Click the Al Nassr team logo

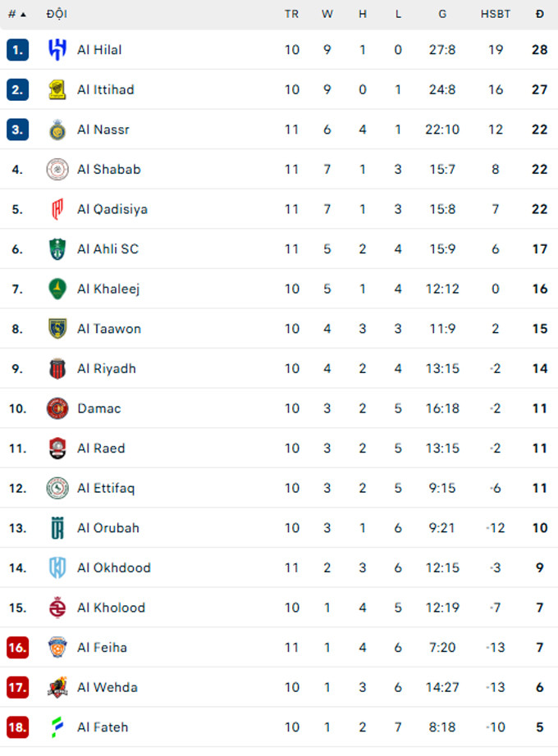point(57,130)
